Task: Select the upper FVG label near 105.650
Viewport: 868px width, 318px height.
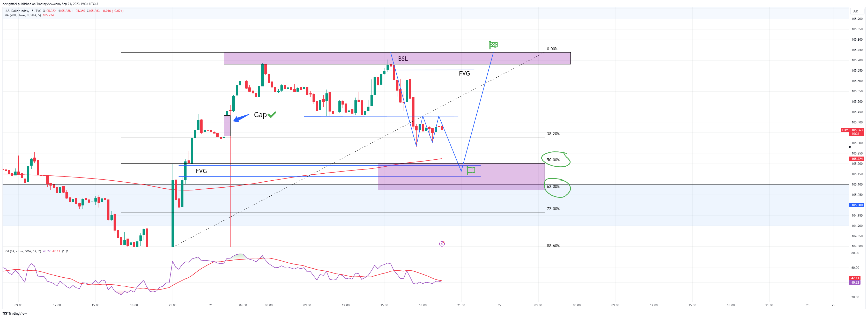Action: (464, 73)
